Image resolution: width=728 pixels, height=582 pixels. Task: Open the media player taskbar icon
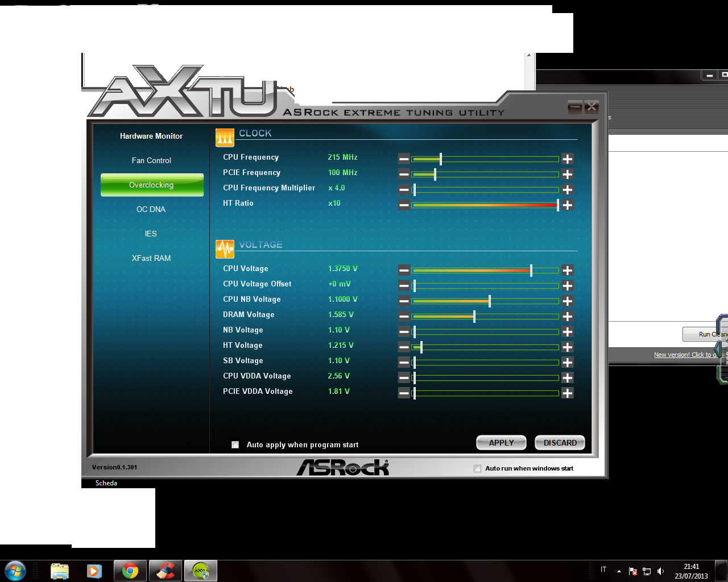click(94, 571)
